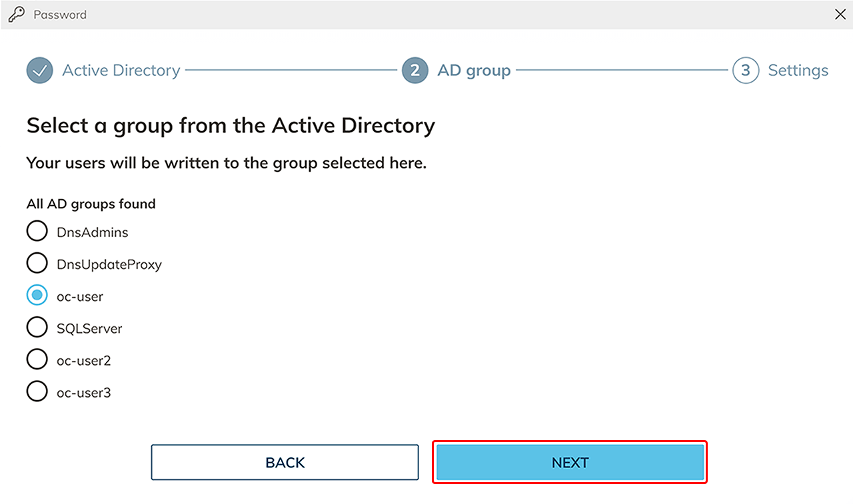
Task: Click the step 3 number circle
Action: coord(745,71)
